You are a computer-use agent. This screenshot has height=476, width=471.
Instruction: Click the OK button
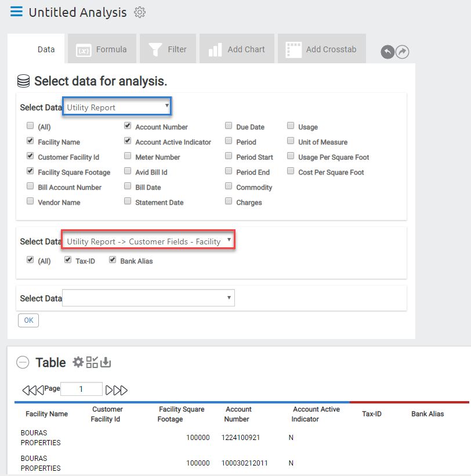click(x=28, y=320)
